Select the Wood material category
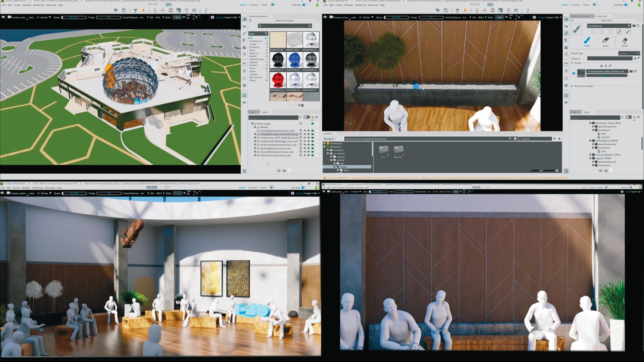This screenshot has width=644, height=362. 252,80
